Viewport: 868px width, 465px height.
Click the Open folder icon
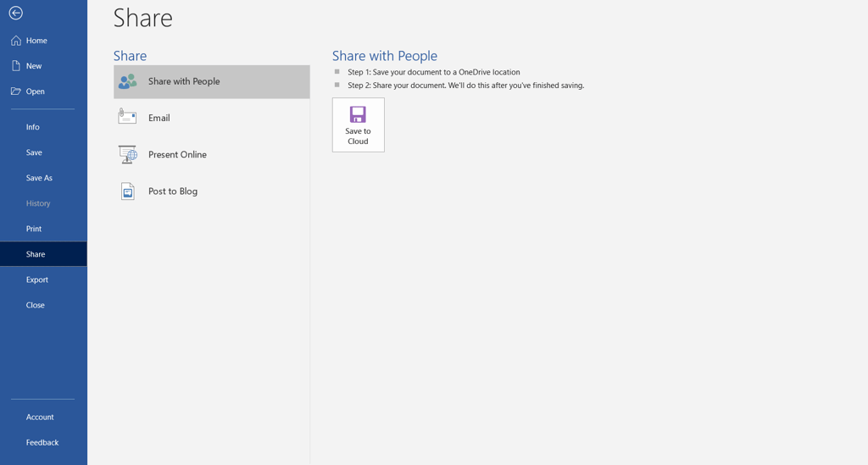pos(16,91)
